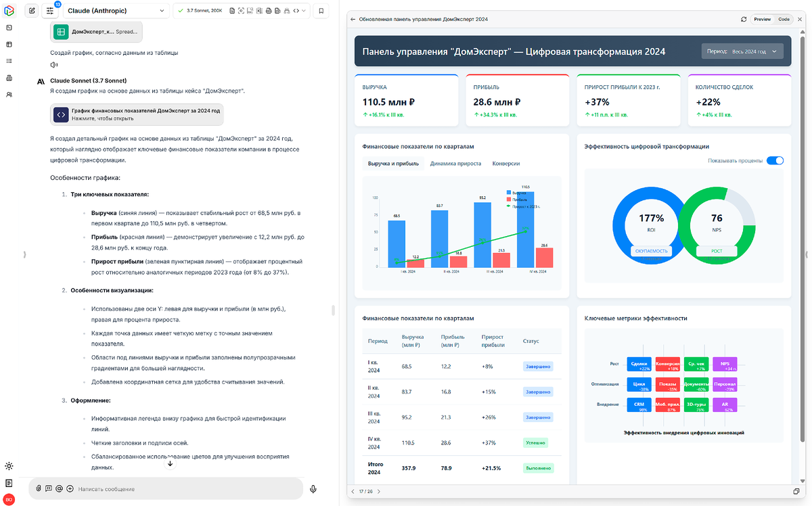The image size is (812, 506).
Task: Click the microphone voice input icon
Action: [313, 488]
